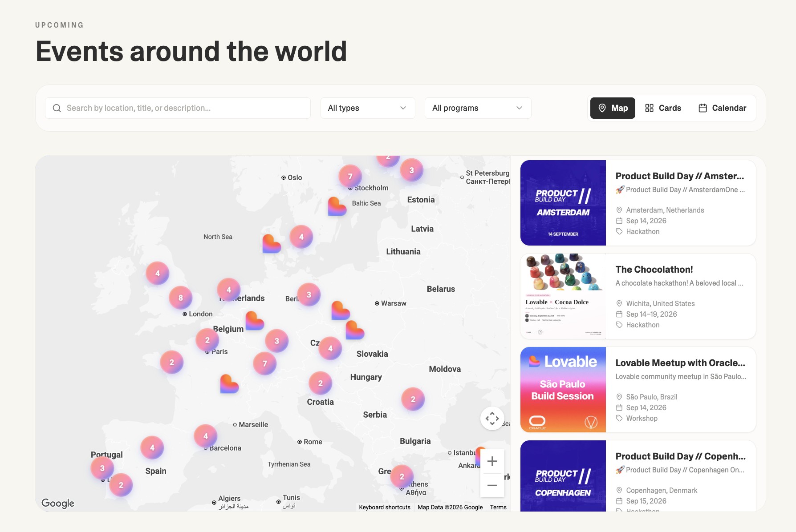The width and height of the screenshot is (796, 532).
Task: Open the heart marker over the Baltic Sea
Action: click(337, 206)
